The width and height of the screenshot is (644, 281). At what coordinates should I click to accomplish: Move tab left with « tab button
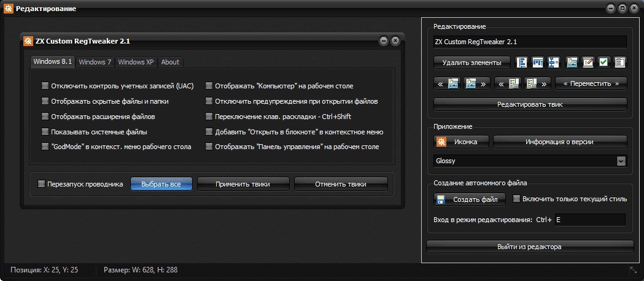(x=448, y=83)
